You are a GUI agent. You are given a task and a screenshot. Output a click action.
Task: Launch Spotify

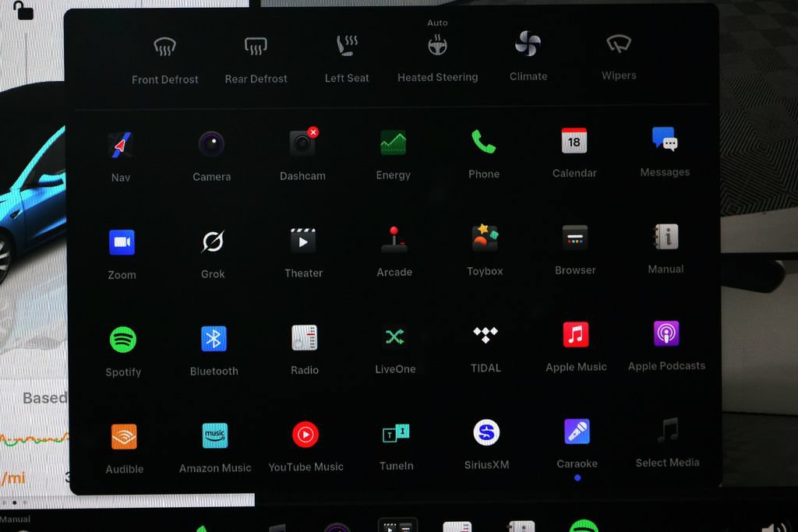(122, 340)
